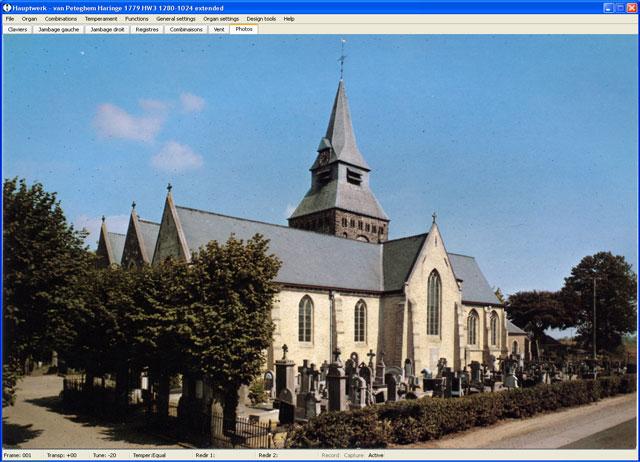This screenshot has height=462, width=640.
Task: Expand the Temperament menu
Action: 101,19
